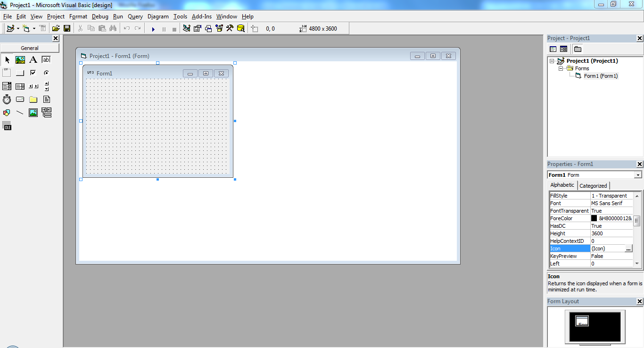Select the TextBox tool in the toolbox
Screen dimensions: 644x348
pos(46,59)
